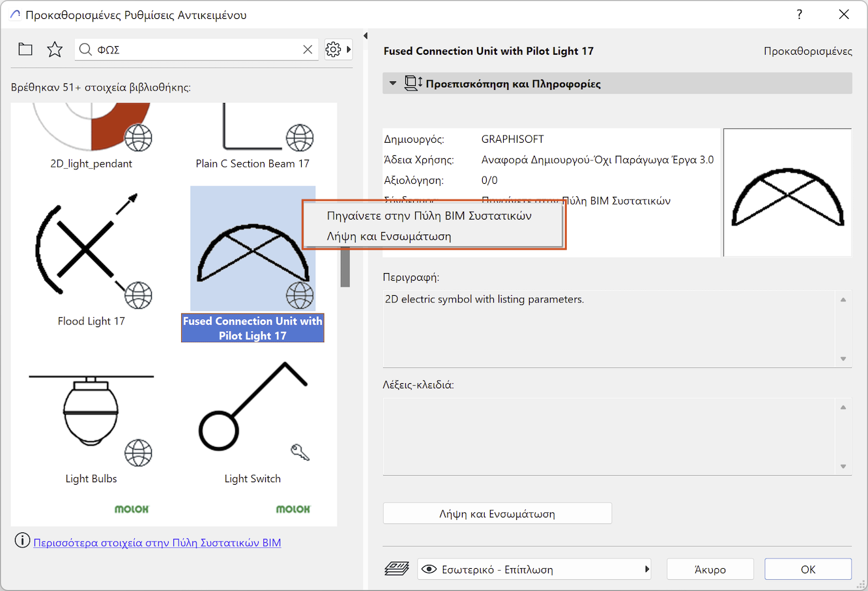Open the dialog help question mark
The image size is (868, 591).
pos(800,14)
